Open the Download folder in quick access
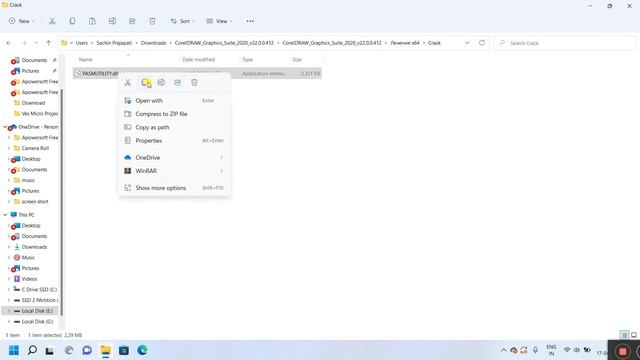640x360 pixels. [x=33, y=103]
